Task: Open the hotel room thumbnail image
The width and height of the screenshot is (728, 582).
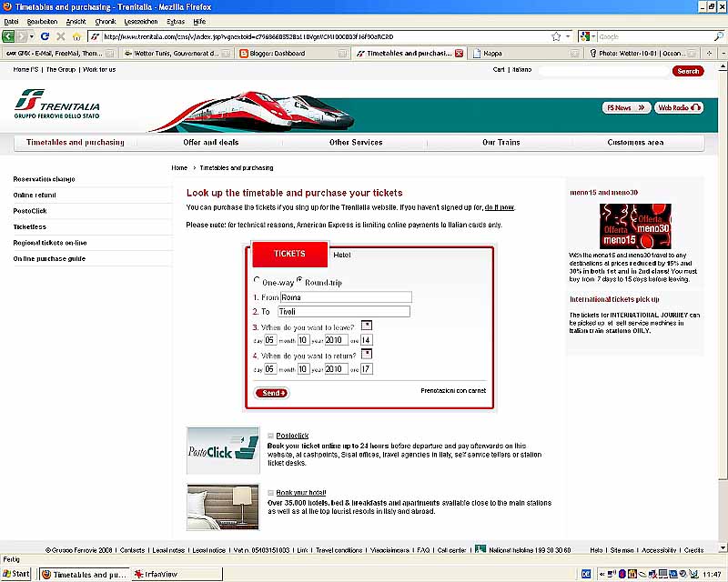Action: pos(223,507)
